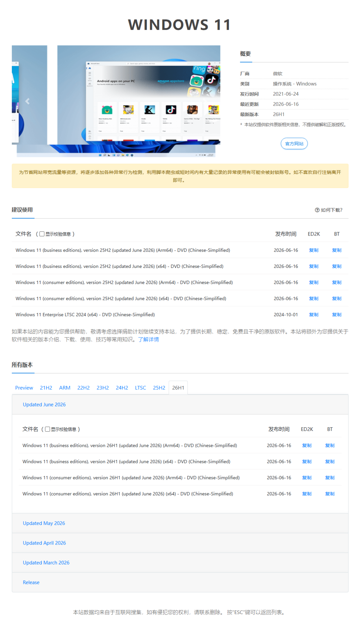
Task: Expand the Updated March 2026 section
Action: pyautogui.click(x=46, y=562)
